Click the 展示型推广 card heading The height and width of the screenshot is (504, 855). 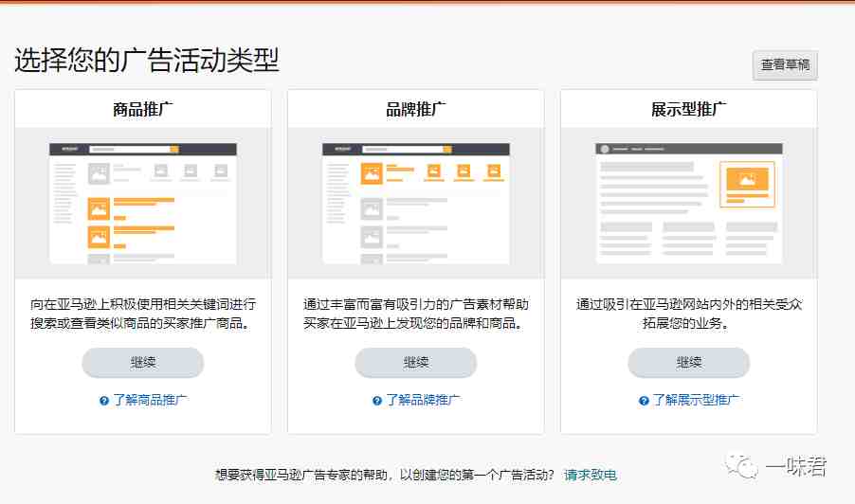pyautogui.click(x=689, y=110)
